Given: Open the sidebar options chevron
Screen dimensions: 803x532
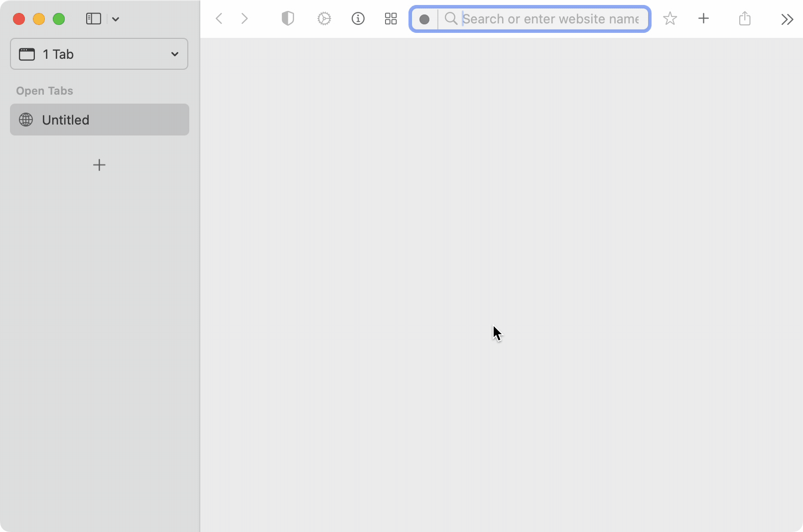Looking at the screenshot, I should tap(116, 19).
